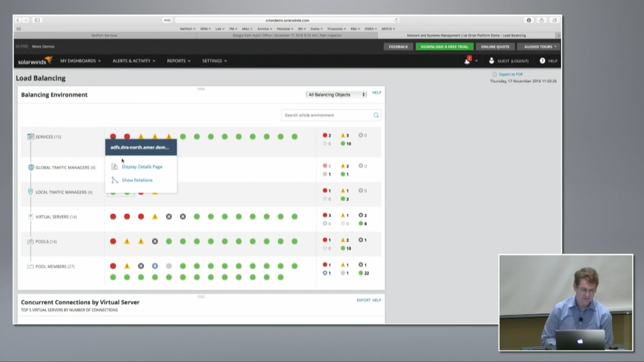Click the browser address bar
This screenshot has width=644, height=362.
[287, 20]
